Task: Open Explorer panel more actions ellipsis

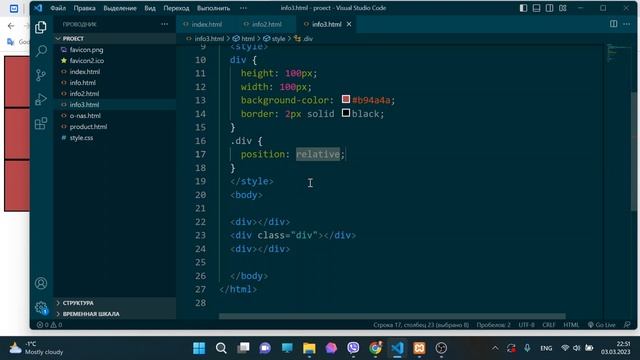Action: tap(164, 24)
